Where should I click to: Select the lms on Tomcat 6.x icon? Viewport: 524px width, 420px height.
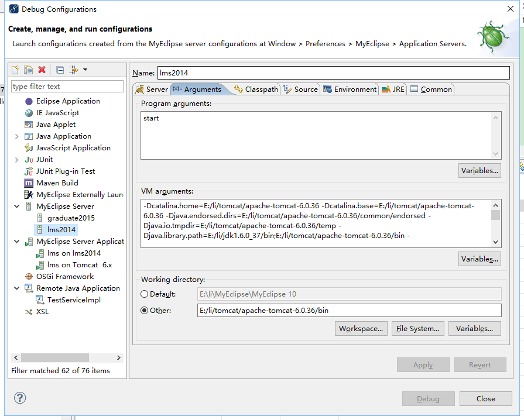tap(40, 265)
